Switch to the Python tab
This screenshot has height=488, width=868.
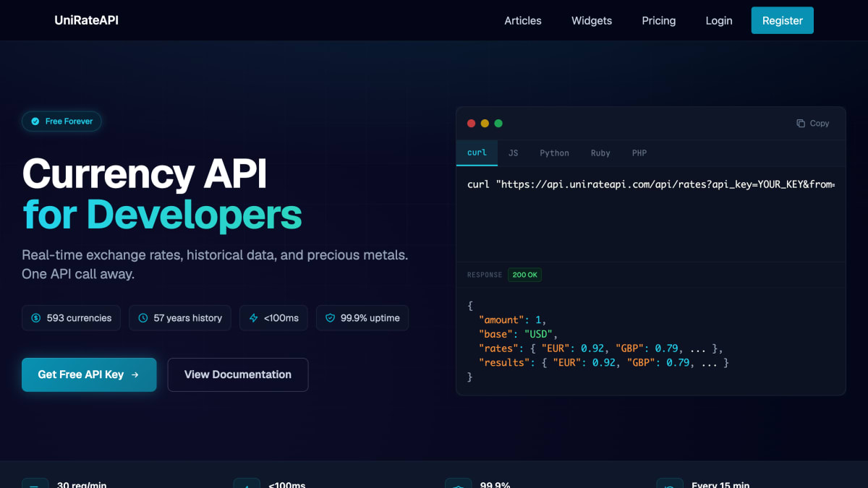(554, 153)
